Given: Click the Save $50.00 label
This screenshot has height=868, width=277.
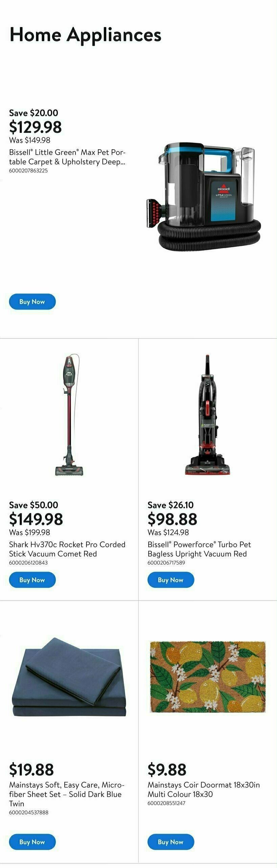Looking at the screenshot, I should [33, 505].
